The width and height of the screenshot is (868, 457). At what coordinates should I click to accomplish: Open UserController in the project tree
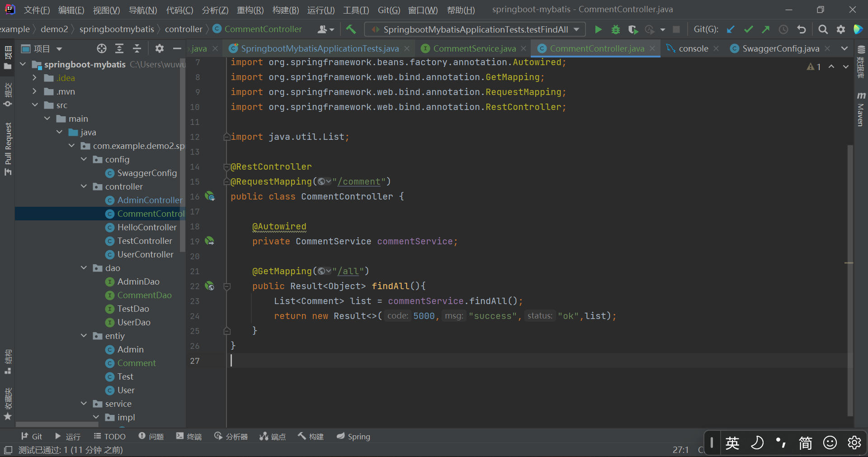[x=145, y=254]
